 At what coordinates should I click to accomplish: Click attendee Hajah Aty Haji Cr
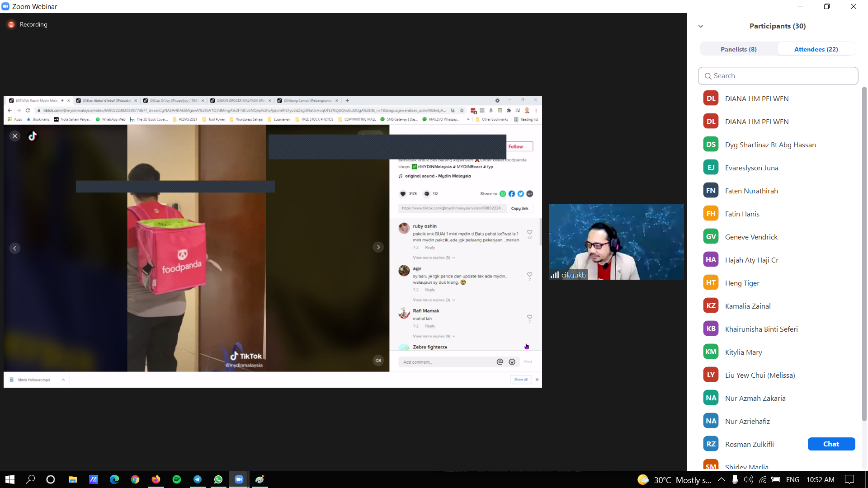pyautogui.click(x=778, y=260)
